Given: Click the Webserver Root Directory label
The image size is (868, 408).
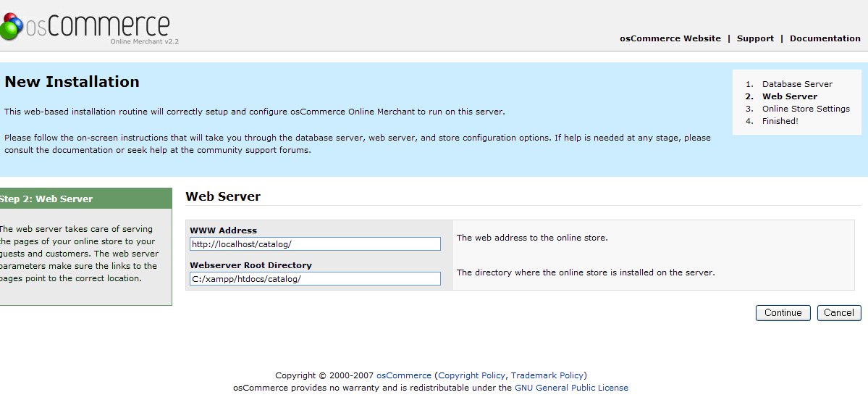Looking at the screenshot, I should [x=250, y=265].
